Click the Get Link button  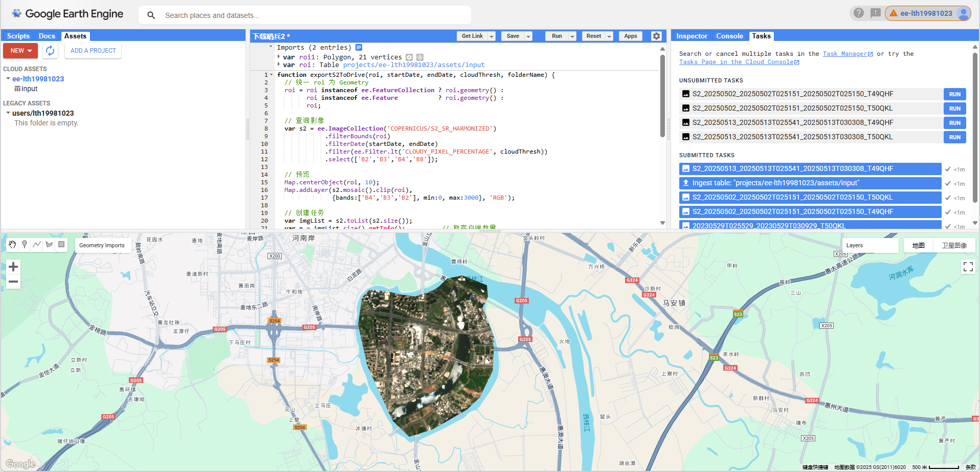pyautogui.click(x=472, y=36)
